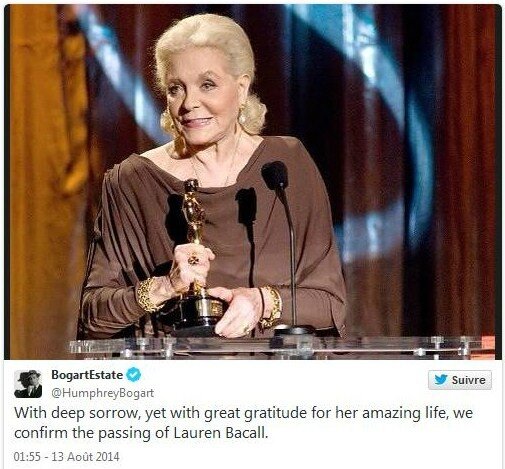The image size is (505, 469).
Task: Click the blue verified badge next to BogartEstate
Action: 133,375
